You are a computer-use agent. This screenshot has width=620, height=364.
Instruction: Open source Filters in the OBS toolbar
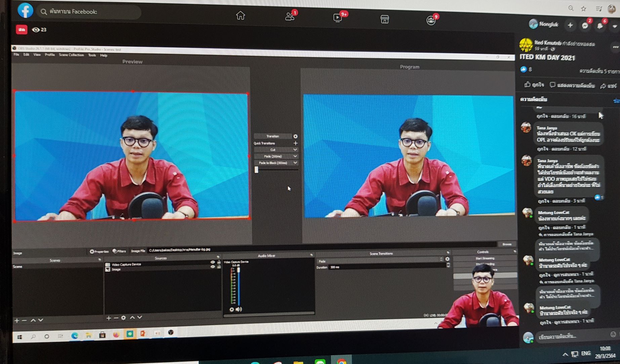click(x=119, y=251)
